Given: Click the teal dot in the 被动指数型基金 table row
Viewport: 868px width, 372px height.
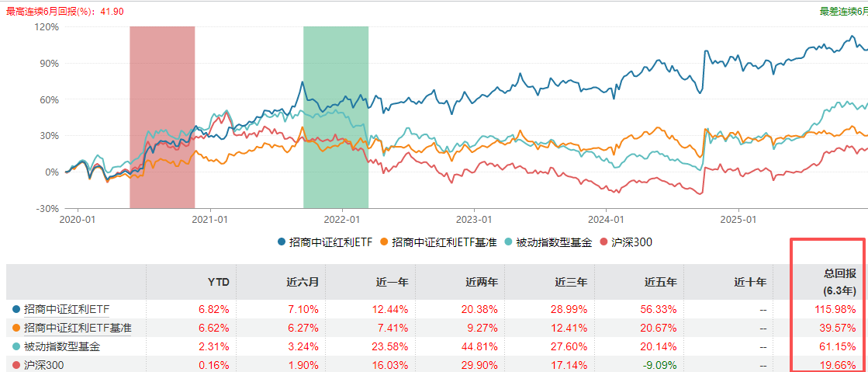Looking at the screenshot, I should pyautogui.click(x=16, y=346).
